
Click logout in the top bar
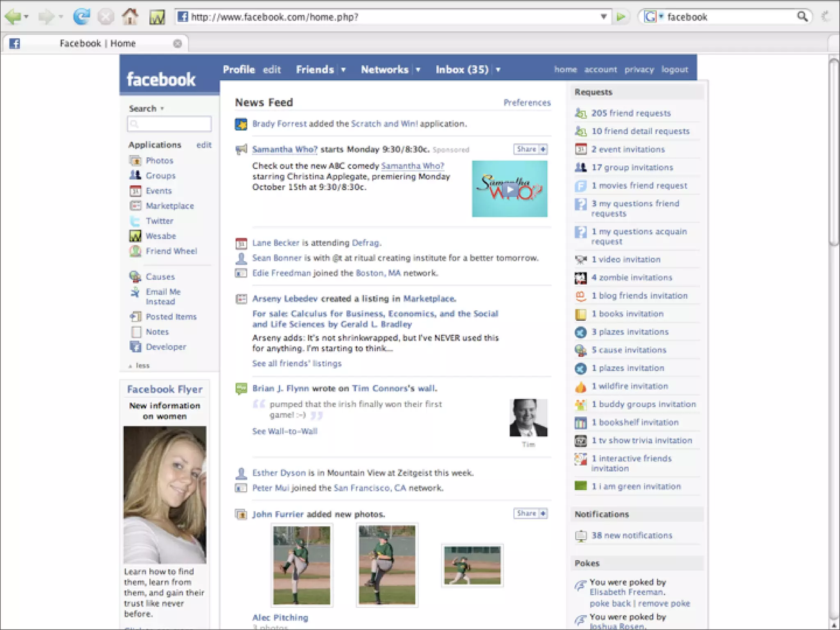[x=675, y=69]
